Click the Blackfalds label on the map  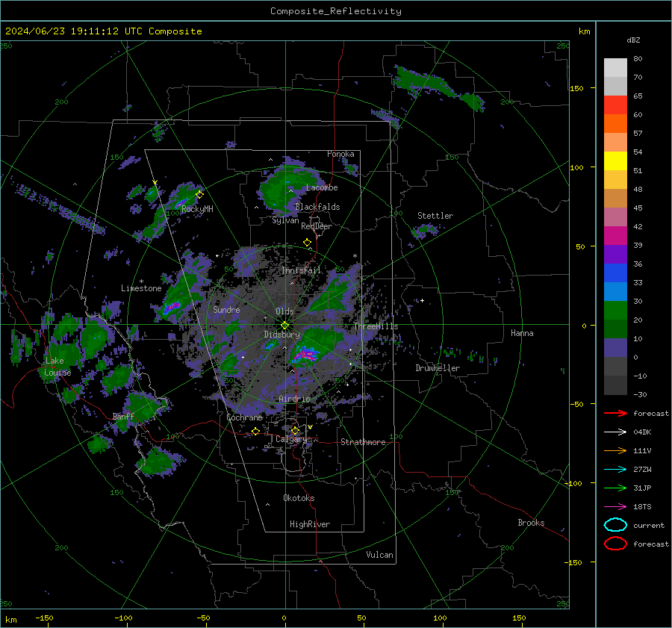(x=317, y=207)
